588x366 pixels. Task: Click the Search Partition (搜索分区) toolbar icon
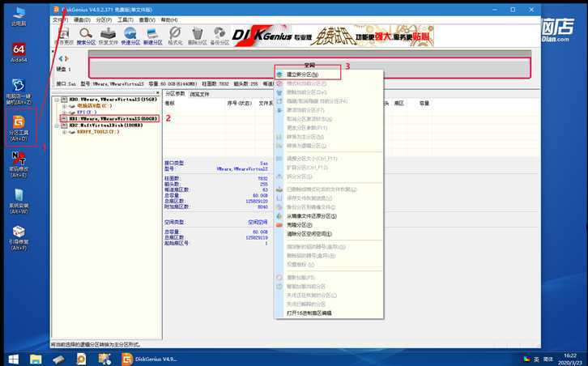86,36
